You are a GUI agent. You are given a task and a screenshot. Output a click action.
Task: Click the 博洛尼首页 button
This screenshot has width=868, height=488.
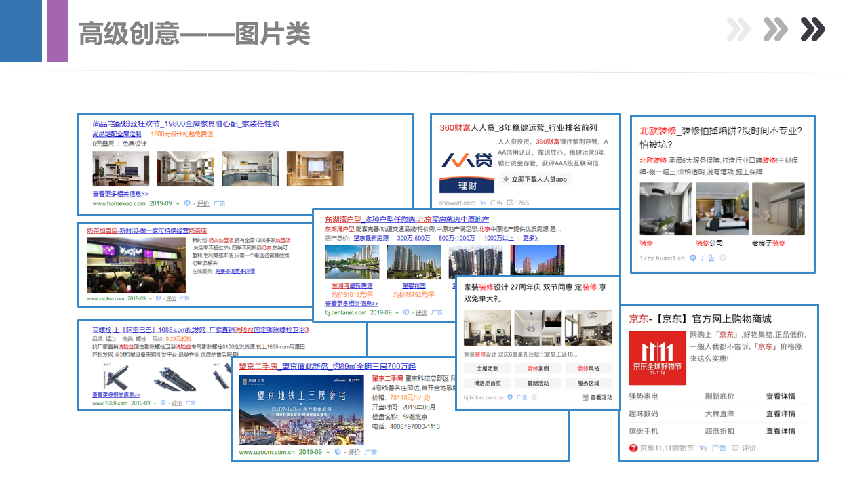pos(488,383)
